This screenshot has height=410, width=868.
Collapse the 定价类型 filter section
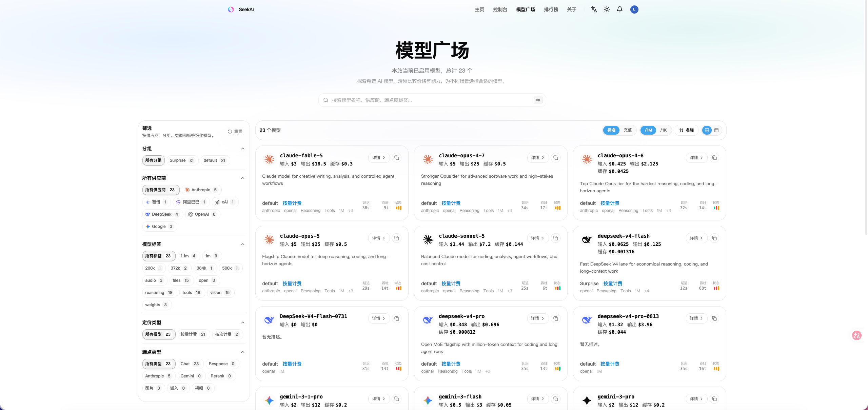[243, 323]
